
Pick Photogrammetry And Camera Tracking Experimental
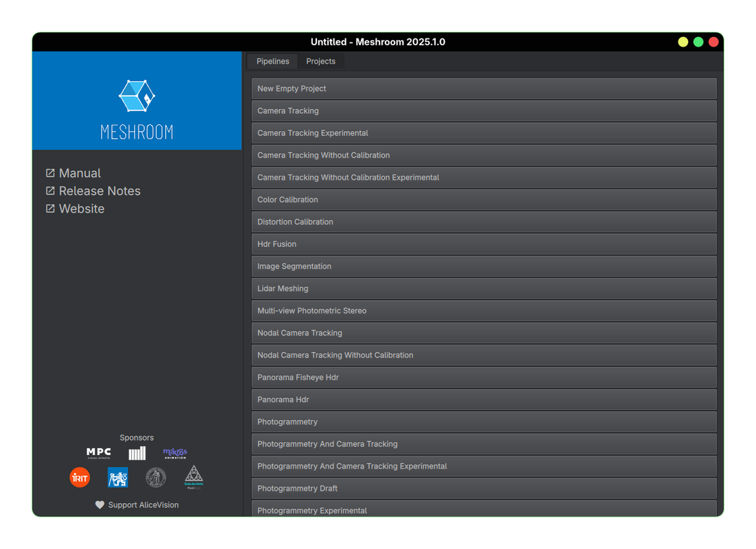484,466
